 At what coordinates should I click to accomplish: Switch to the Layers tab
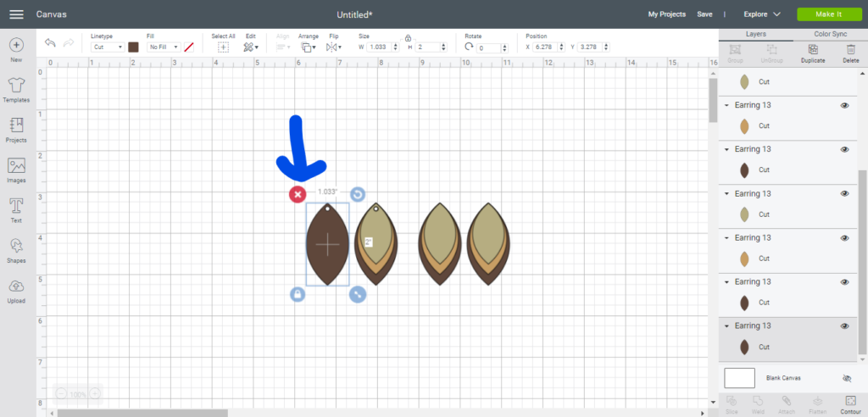click(755, 35)
